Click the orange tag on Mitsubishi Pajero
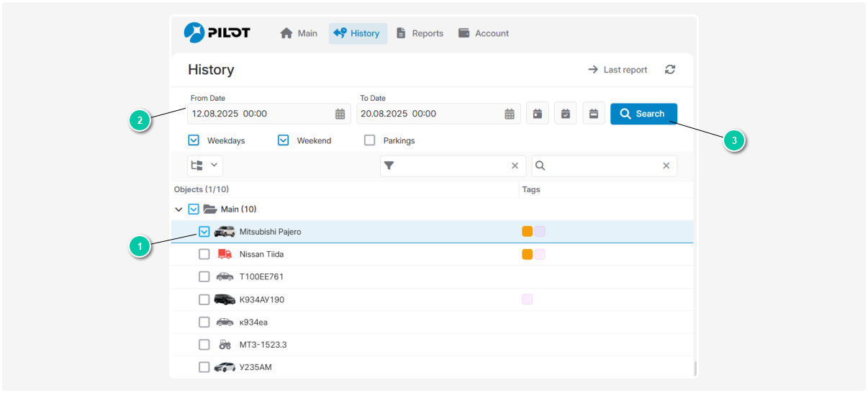The width and height of the screenshot is (868, 393). coord(528,232)
